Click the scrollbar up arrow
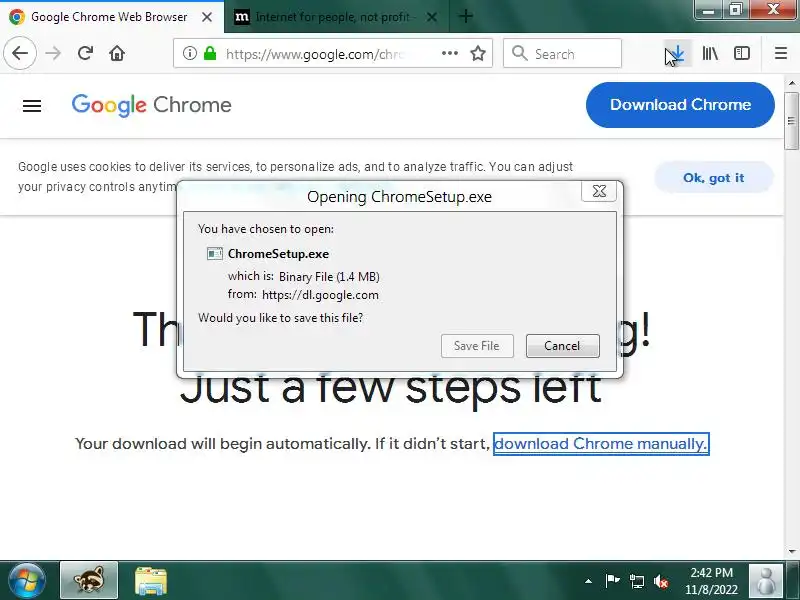Screen dimensions: 800x600 point(791,82)
